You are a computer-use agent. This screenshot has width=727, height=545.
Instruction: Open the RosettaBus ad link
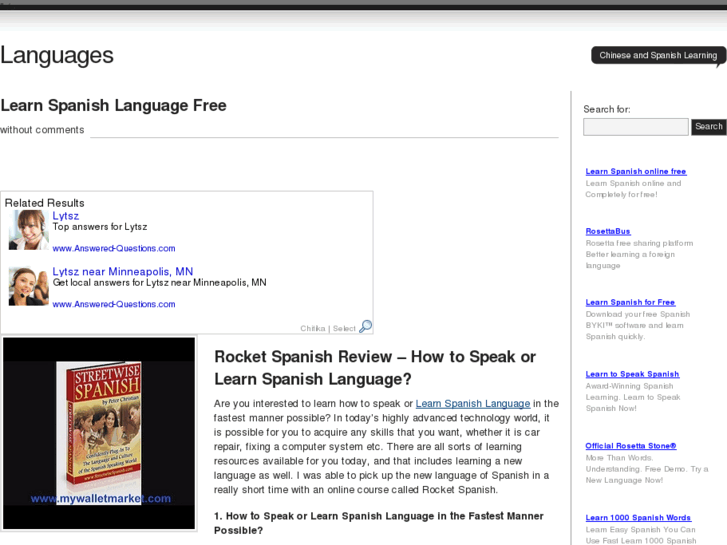point(608,231)
